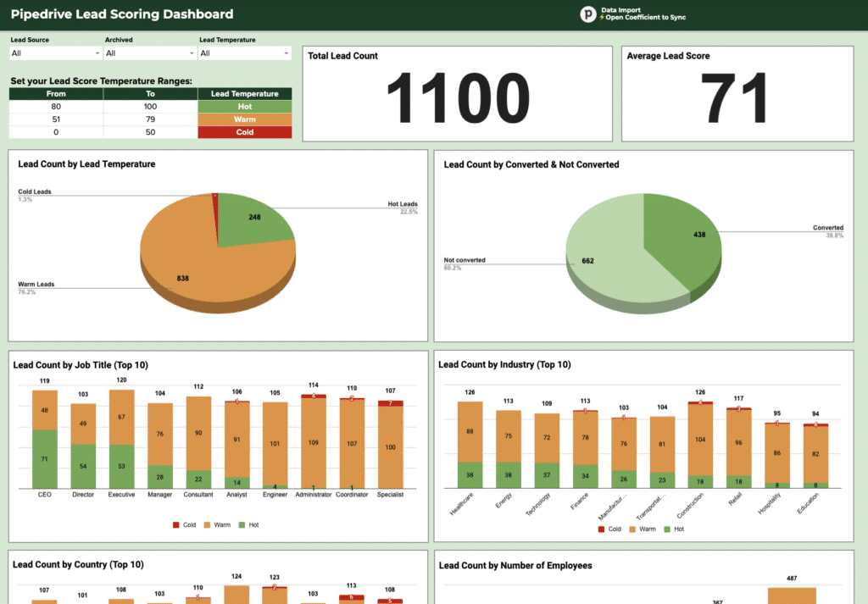Click 'Lead Count by Number of Employees' title
Viewport: 868px width, 604px height.
(515, 565)
